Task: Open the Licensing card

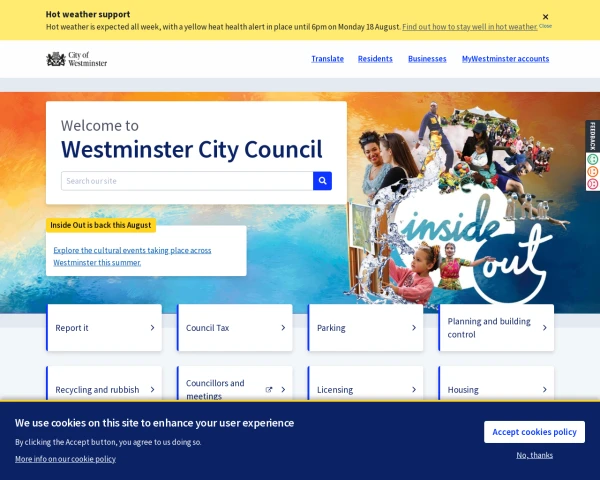Action: (x=365, y=384)
